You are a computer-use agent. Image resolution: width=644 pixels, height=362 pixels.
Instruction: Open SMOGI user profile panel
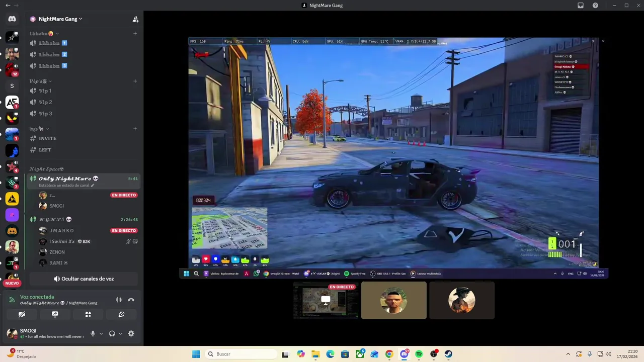click(x=45, y=333)
